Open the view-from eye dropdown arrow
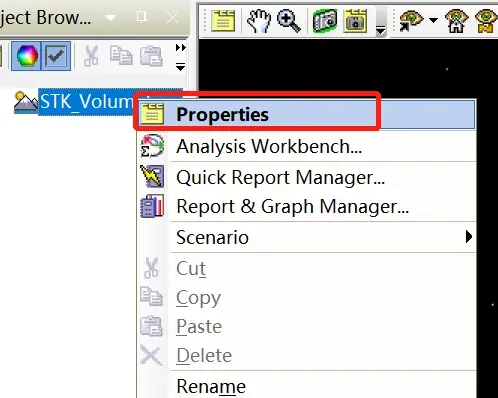 click(x=433, y=20)
